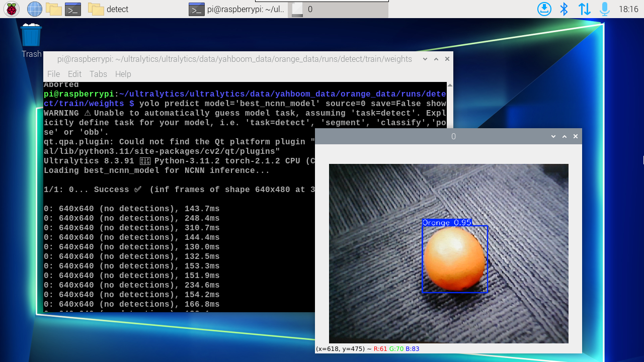Click the 'WARNING' line in terminal
Viewport: 644px width, 362px height.
point(245,113)
